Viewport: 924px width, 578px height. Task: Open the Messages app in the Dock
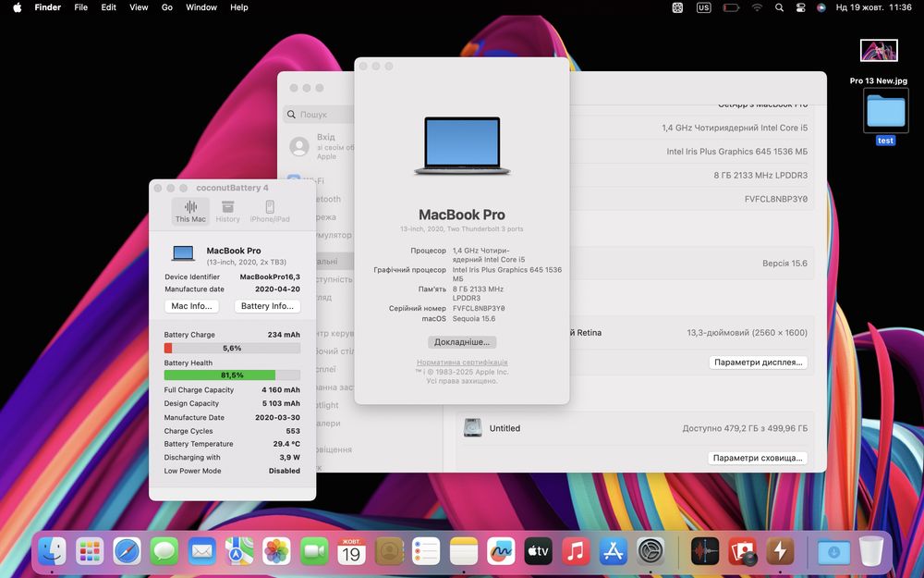164,551
